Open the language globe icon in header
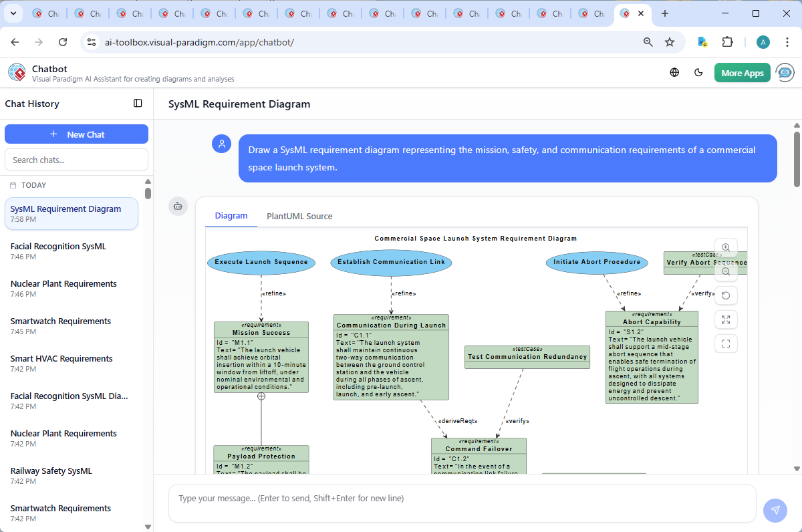This screenshot has height=532, width=802. coord(674,72)
